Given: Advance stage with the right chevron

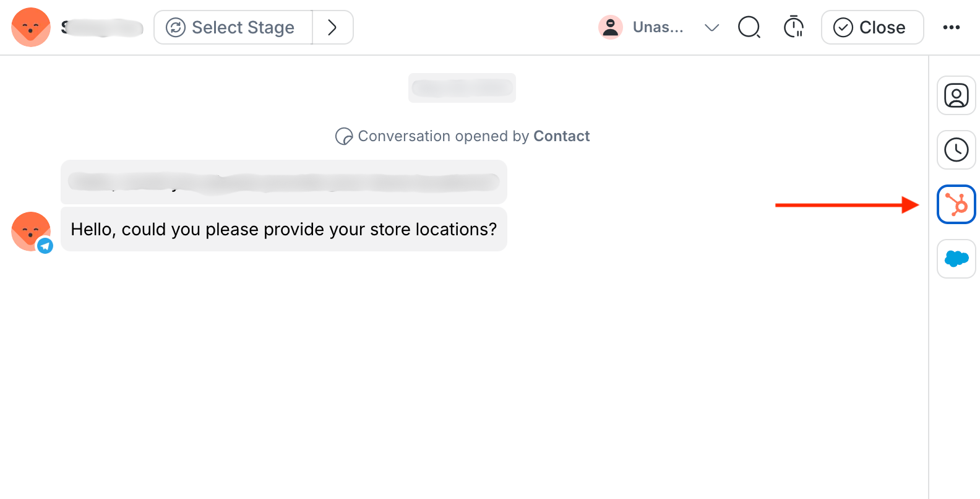Looking at the screenshot, I should click(x=332, y=27).
